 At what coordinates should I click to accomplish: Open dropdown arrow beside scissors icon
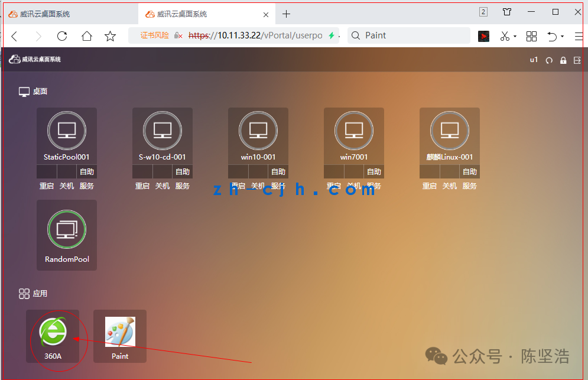[515, 37]
